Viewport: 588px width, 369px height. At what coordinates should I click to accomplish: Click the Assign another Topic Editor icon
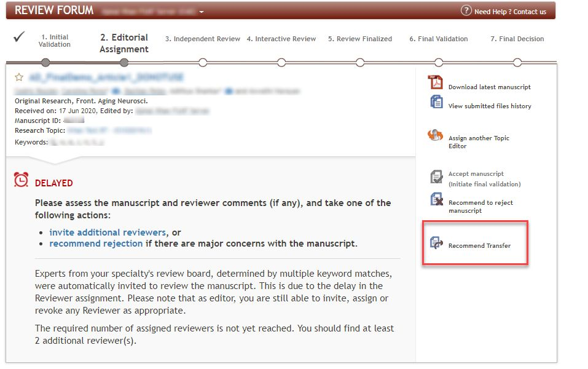(x=436, y=136)
